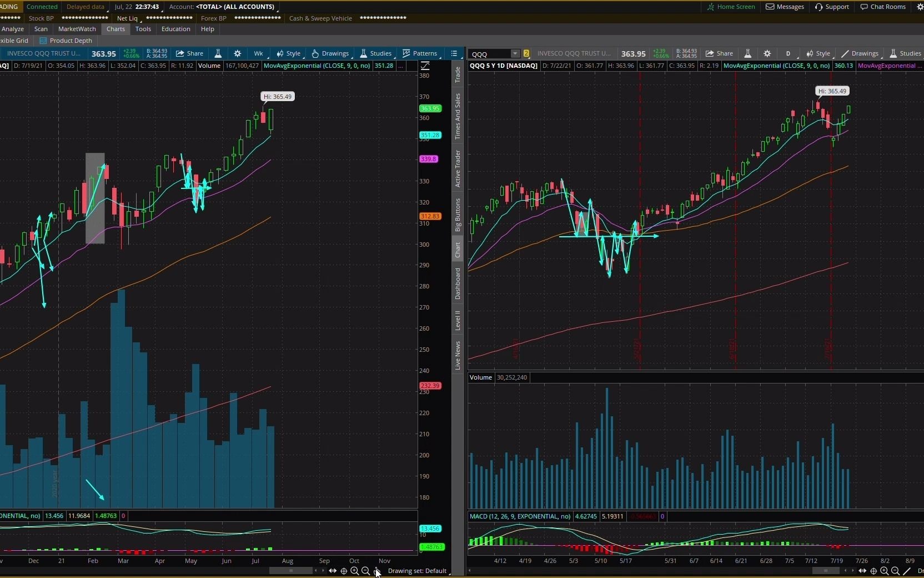924x578 pixels.
Task: Click the yellow number 2 link badge
Action: coord(526,54)
